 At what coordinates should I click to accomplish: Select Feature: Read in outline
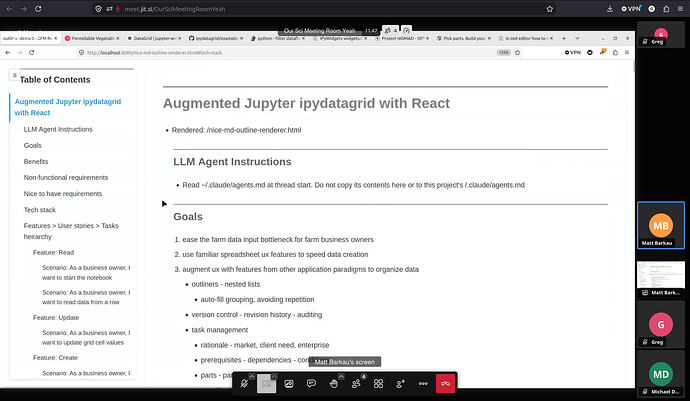[x=53, y=253]
